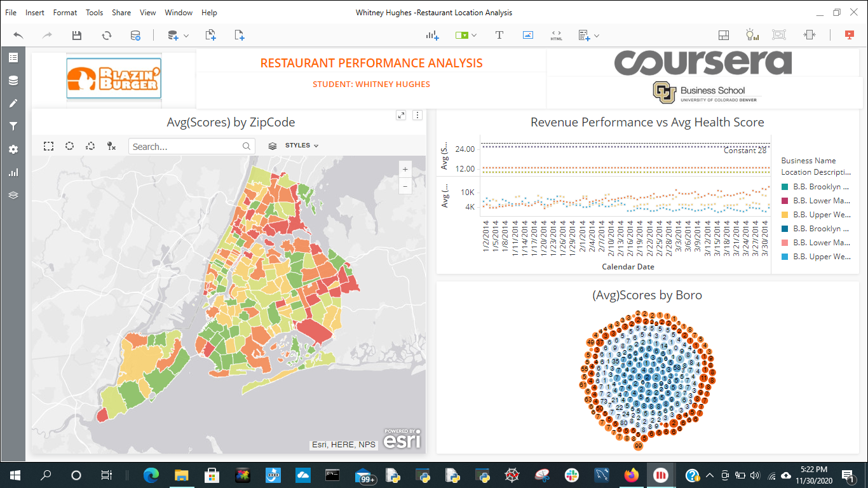Viewport: 868px width, 488px height.
Task: Expand the add data dropdown arrow
Action: coord(186,36)
